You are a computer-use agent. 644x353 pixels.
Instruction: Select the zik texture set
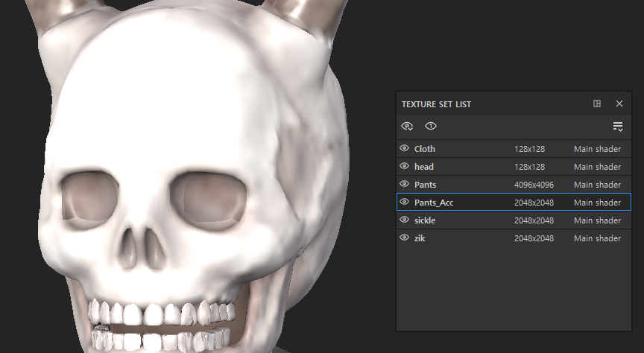pos(420,238)
